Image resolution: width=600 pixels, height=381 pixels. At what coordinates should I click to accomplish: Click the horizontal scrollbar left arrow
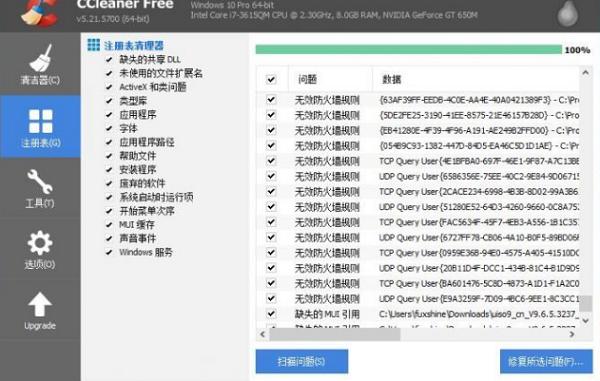click(x=262, y=334)
